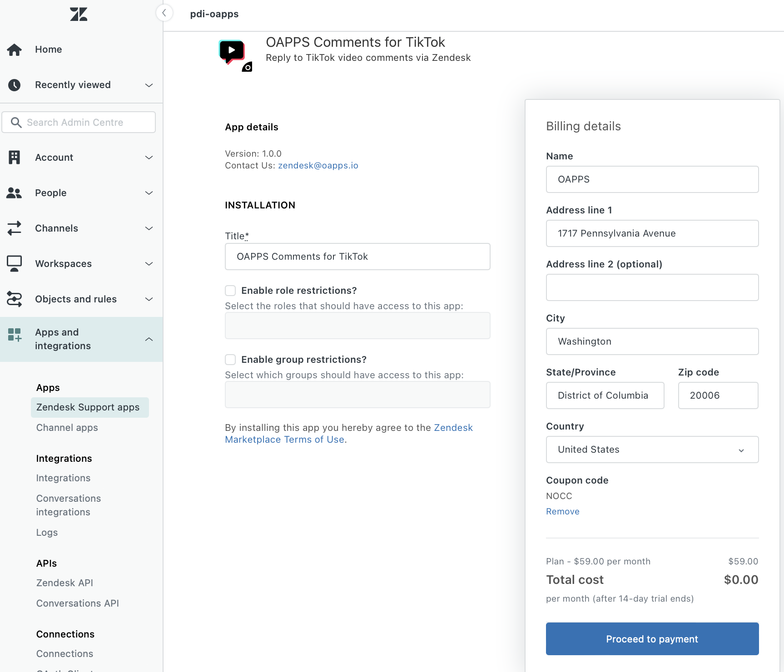Open the groups selection field
Screen dimensions: 784x672
point(357,395)
